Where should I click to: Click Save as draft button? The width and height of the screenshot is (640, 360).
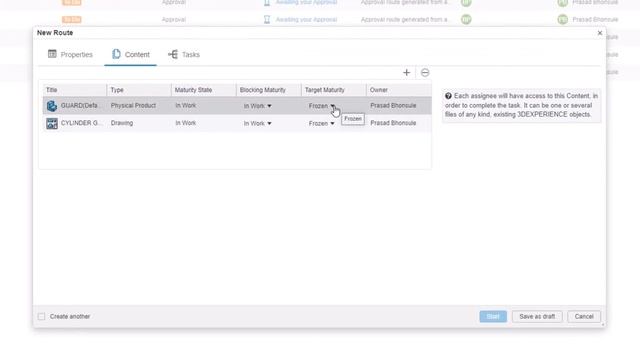tap(537, 316)
